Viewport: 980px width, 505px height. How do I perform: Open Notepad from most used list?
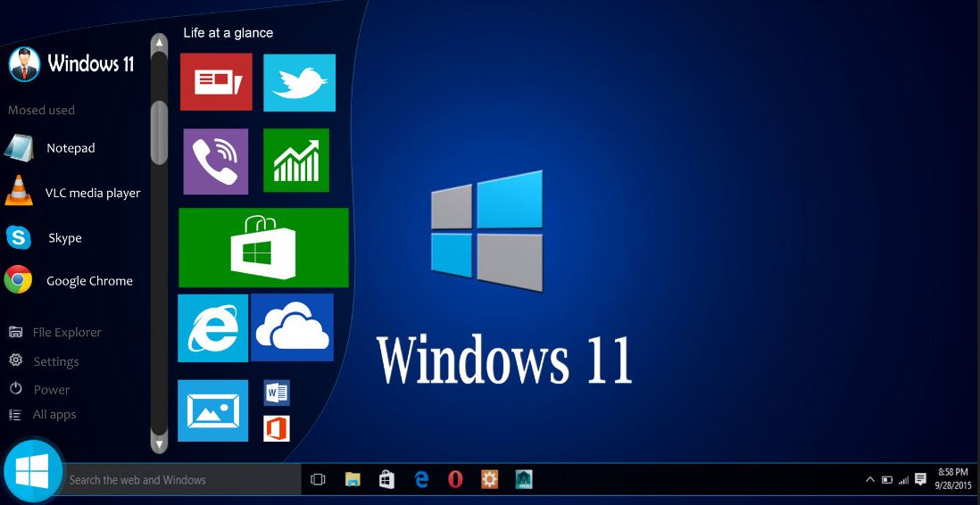(70, 148)
